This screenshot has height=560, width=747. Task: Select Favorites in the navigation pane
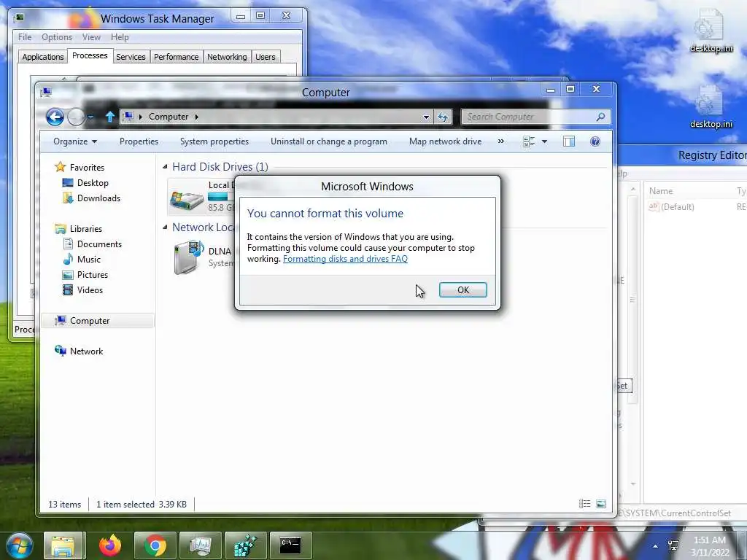87,168
